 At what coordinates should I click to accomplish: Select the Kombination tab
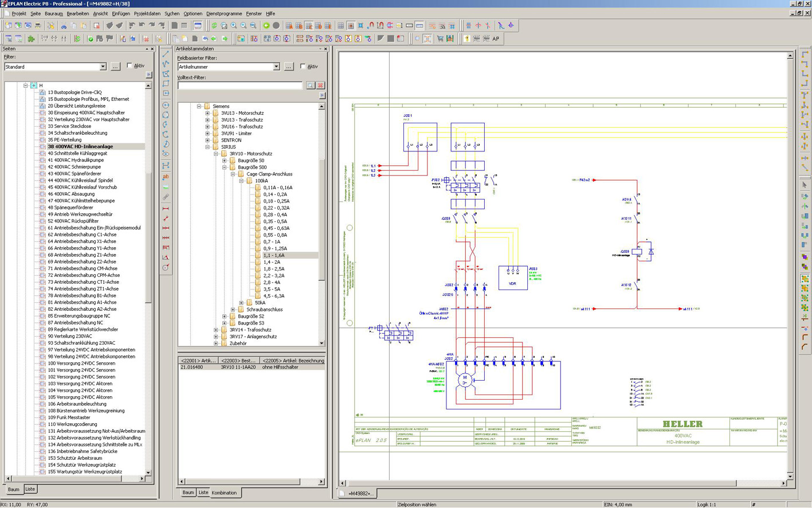(224, 493)
